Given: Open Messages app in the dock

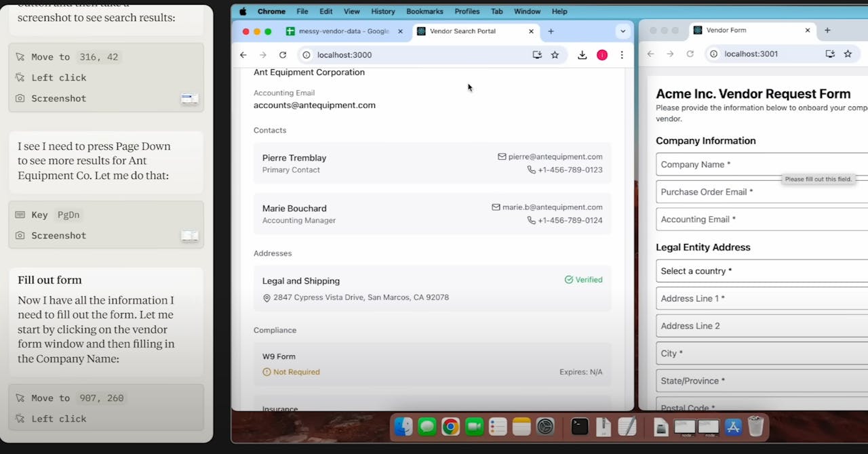Looking at the screenshot, I should tap(427, 426).
